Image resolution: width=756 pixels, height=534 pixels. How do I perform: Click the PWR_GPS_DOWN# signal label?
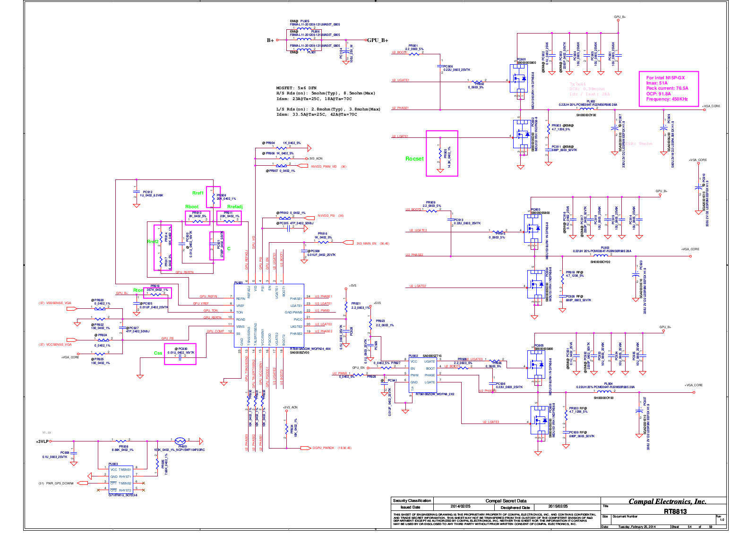pyautogui.click(x=60, y=483)
